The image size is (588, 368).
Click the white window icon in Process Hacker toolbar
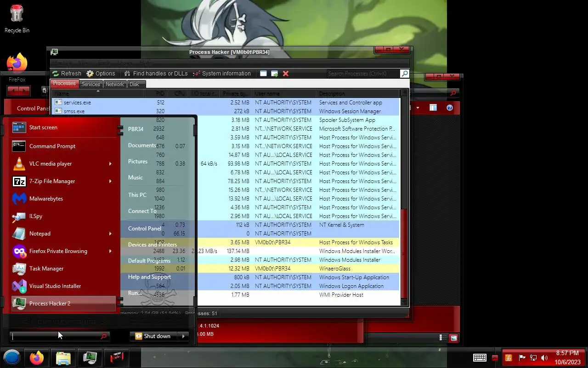263,74
